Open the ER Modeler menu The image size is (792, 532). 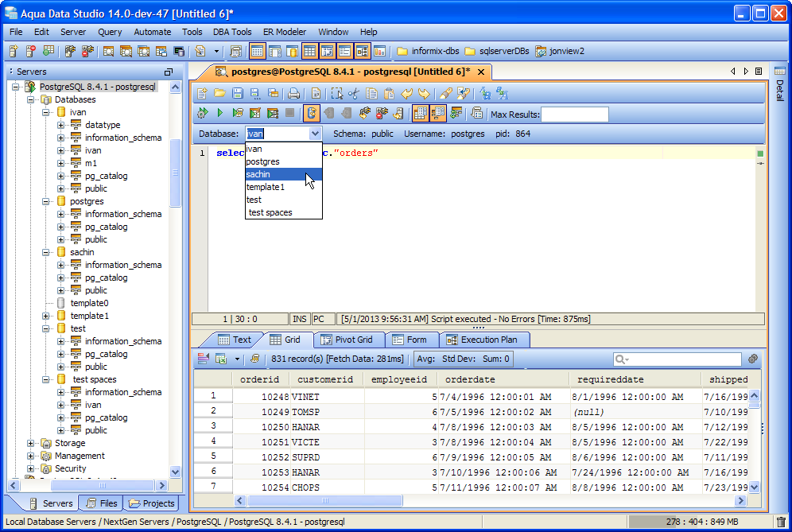point(285,32)
